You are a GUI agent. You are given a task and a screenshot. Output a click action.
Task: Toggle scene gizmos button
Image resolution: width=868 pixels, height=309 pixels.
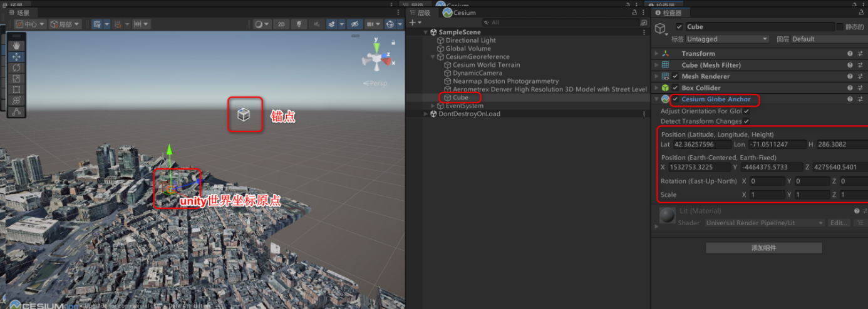[x=391, y=24]
